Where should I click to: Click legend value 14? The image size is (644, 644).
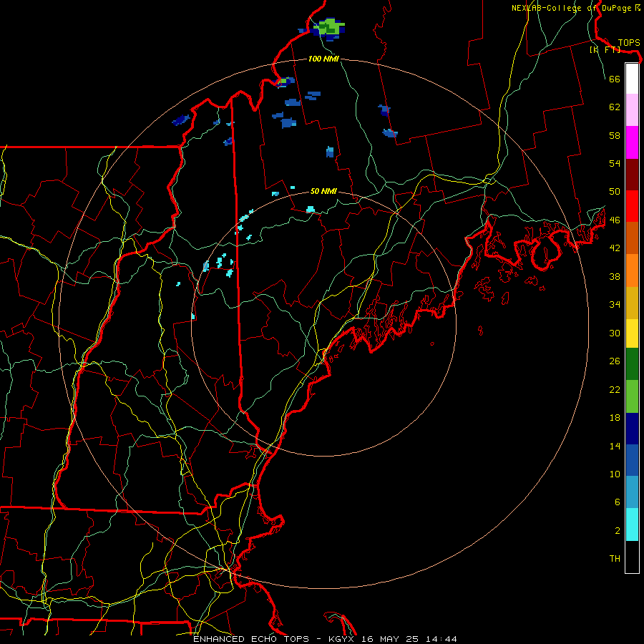pos(615,446)
